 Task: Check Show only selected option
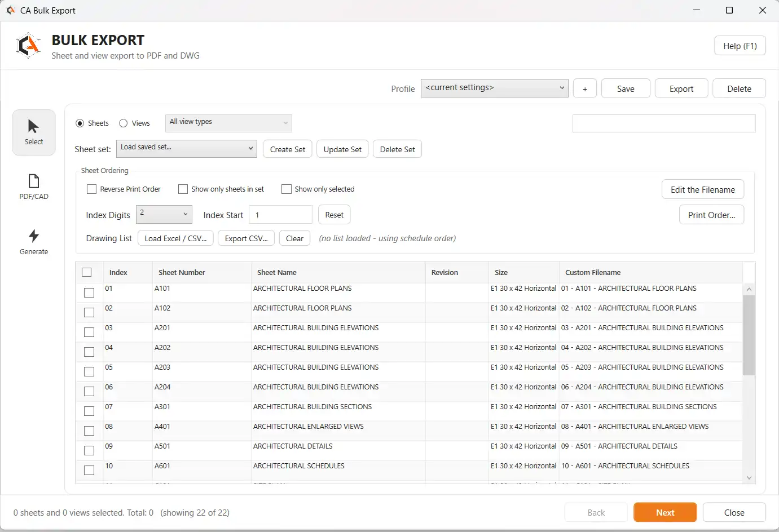287,189
